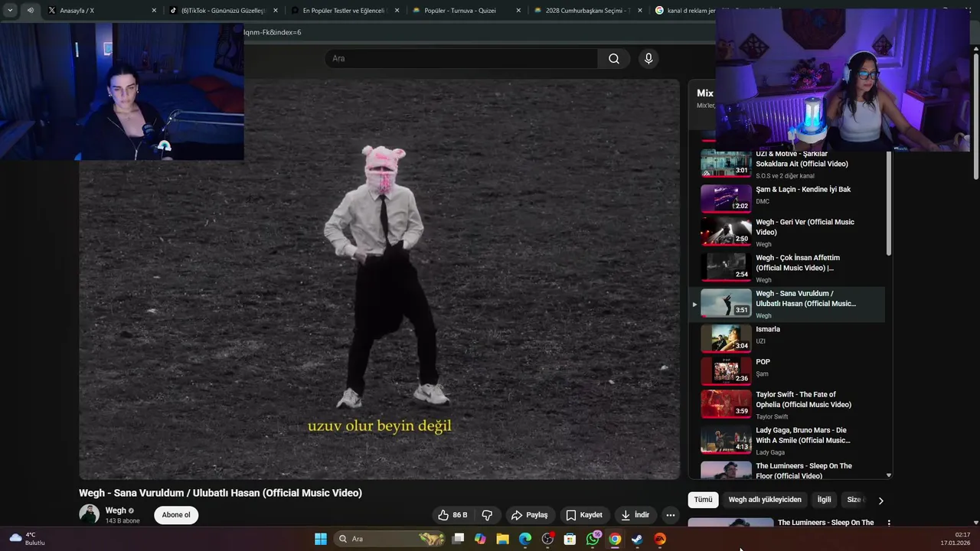Open Wegh channel name link
The height and width of the screenshot is (551, 980).
116,510
